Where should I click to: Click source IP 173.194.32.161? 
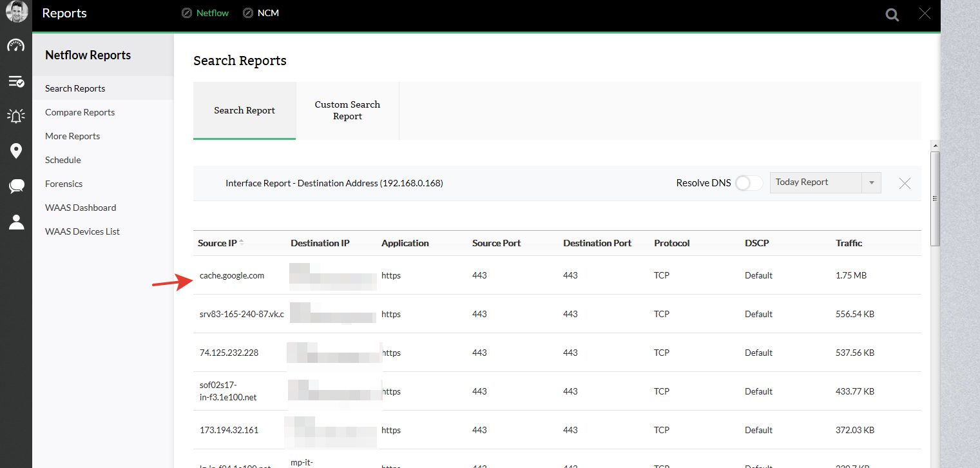pyautogui.click(x=229, y=430)
